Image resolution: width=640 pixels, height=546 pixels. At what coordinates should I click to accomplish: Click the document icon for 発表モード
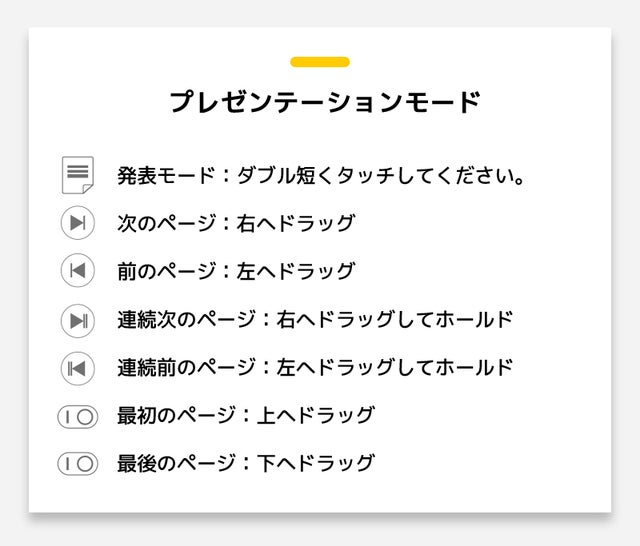[x=78, y=175]
